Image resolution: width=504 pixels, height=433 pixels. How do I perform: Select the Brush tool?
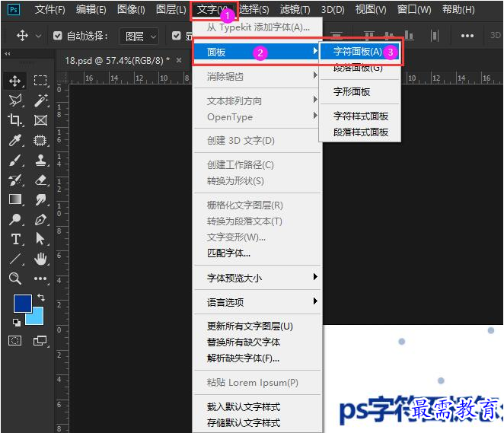point(15,160)
